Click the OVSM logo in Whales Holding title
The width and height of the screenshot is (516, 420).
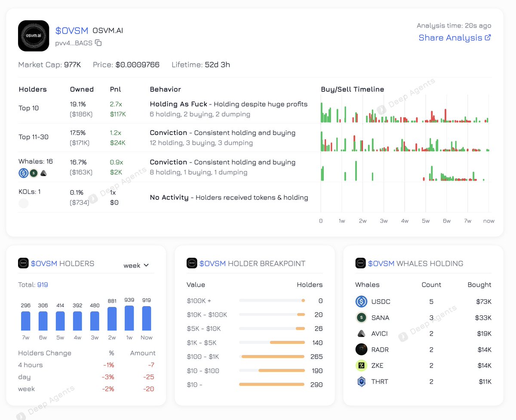[360, 264]
